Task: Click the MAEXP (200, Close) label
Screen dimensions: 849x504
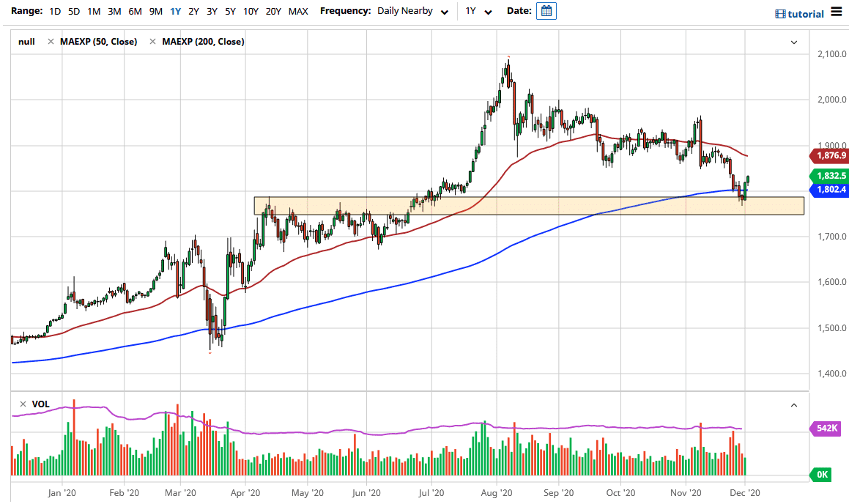Action: (203, 42)
